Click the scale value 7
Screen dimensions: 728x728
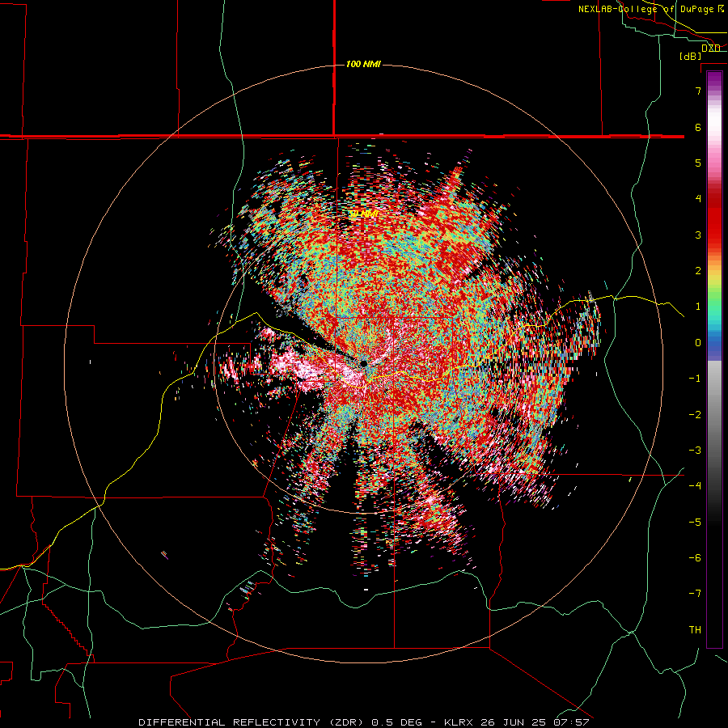click(x=698, y=91)
